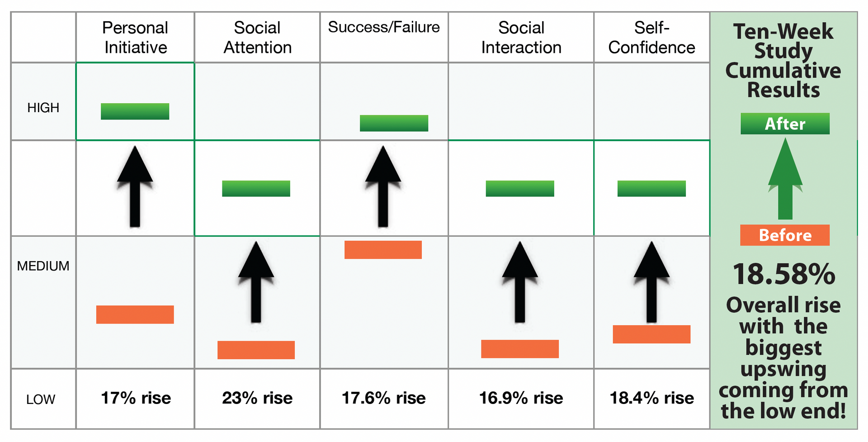Click the HIGH row label
This screenshot has height=442, width=868.
pos(43,108)
